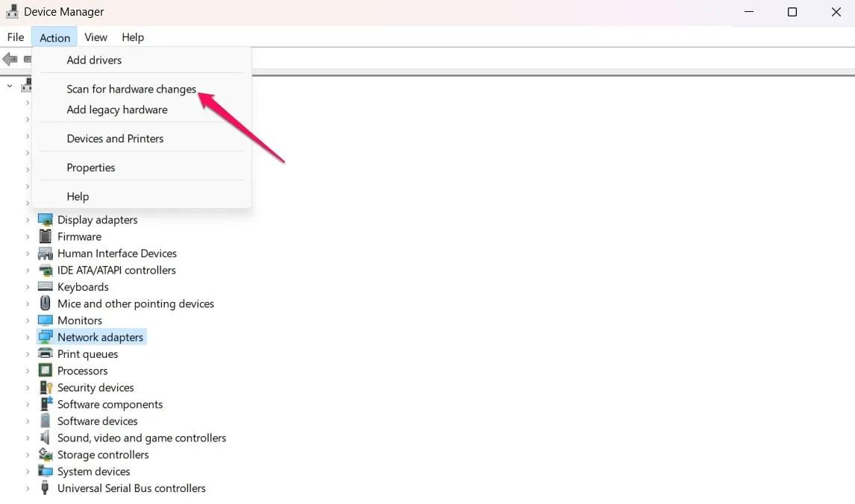The height and width of the screenshot is (504, 855).
Task: Choose Add legacy hardware
Action: (x=142, y=110)
